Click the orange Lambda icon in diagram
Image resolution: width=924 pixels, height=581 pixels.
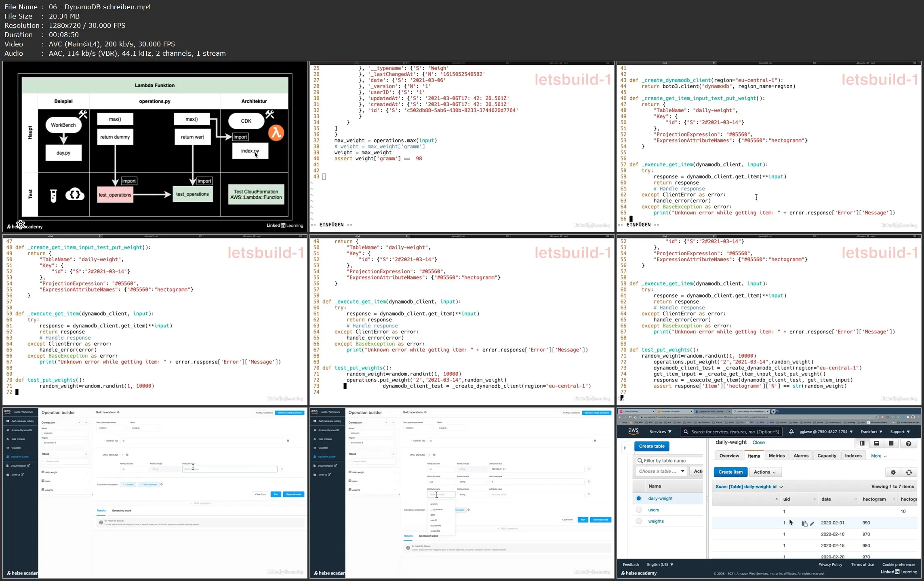pos(276,132)
